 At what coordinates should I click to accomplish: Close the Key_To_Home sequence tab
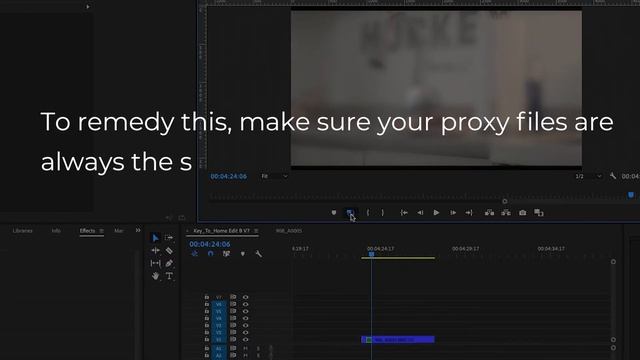(187, 231)
